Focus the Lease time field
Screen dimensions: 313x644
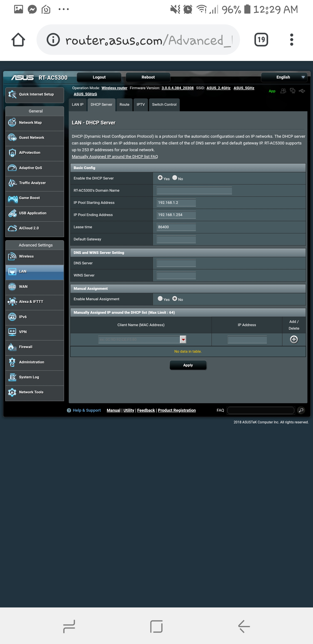point(176,227)
